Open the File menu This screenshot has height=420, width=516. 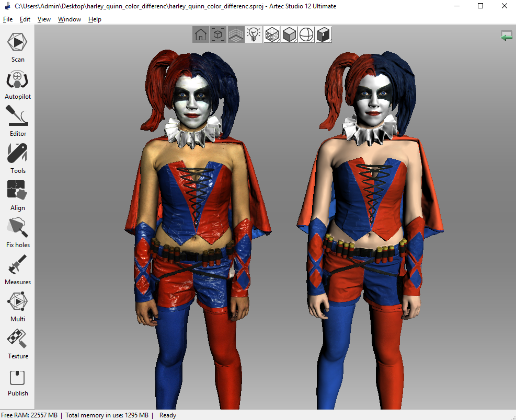point(8,19)
